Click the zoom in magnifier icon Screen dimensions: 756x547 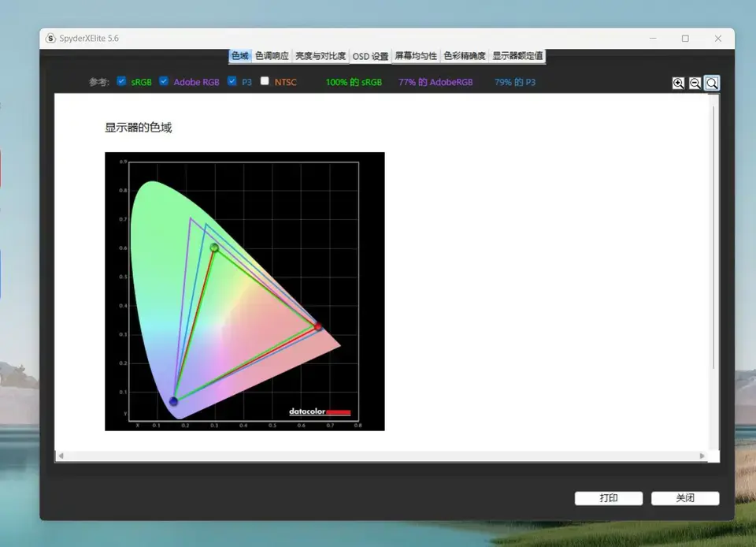tap(678, 84)
